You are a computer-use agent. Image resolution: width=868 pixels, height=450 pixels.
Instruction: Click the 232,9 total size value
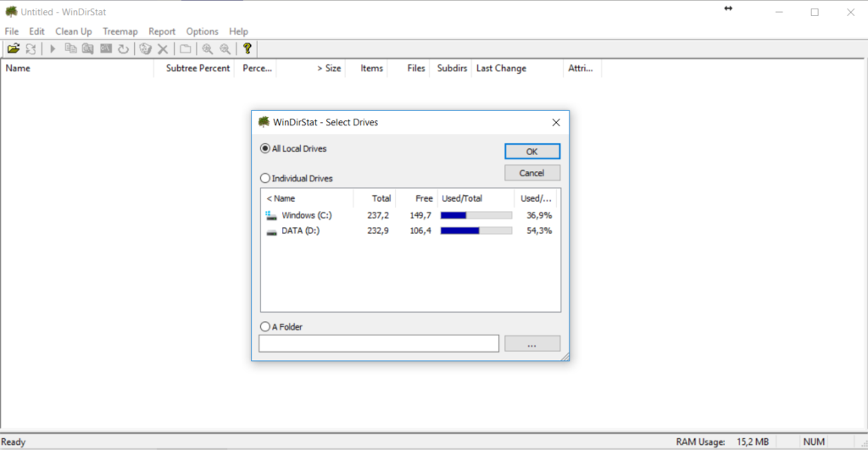tap(378, 231)
